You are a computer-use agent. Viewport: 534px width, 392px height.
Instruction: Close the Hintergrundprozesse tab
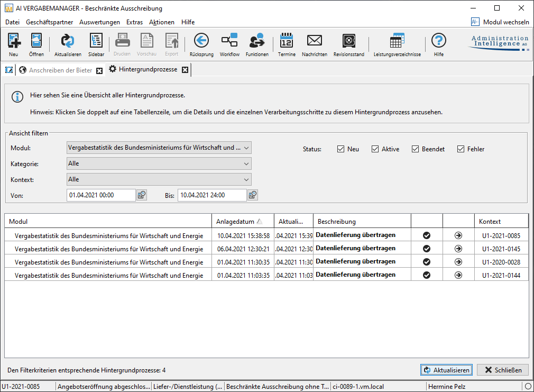(185, 69)
